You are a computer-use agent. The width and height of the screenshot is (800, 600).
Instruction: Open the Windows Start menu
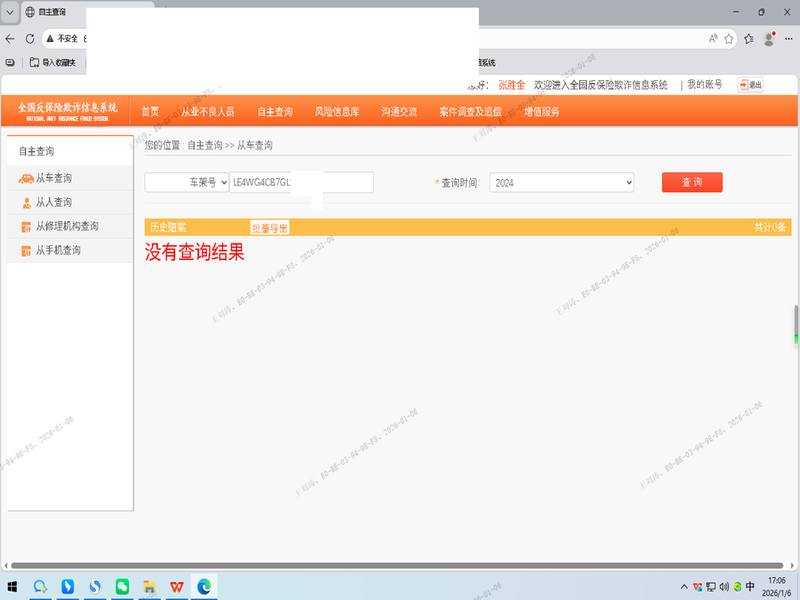click(14, 586)
